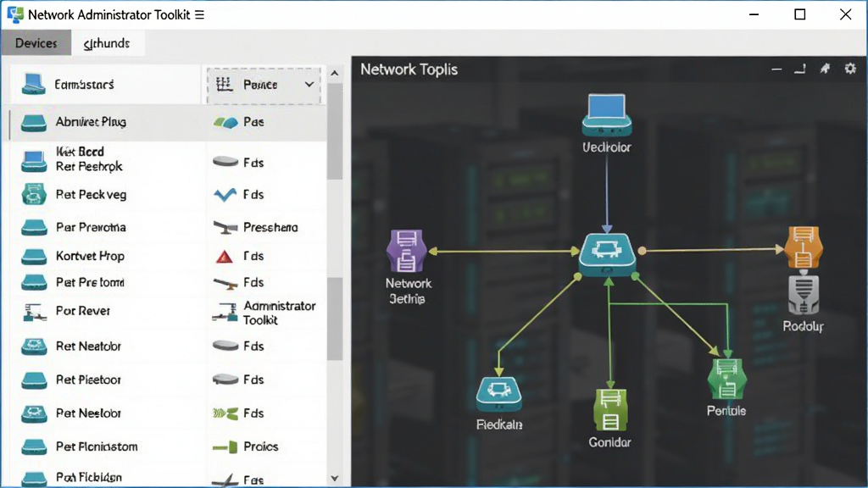
Task: Click the Pet Neslobr device icon
Action: (34, 413)
